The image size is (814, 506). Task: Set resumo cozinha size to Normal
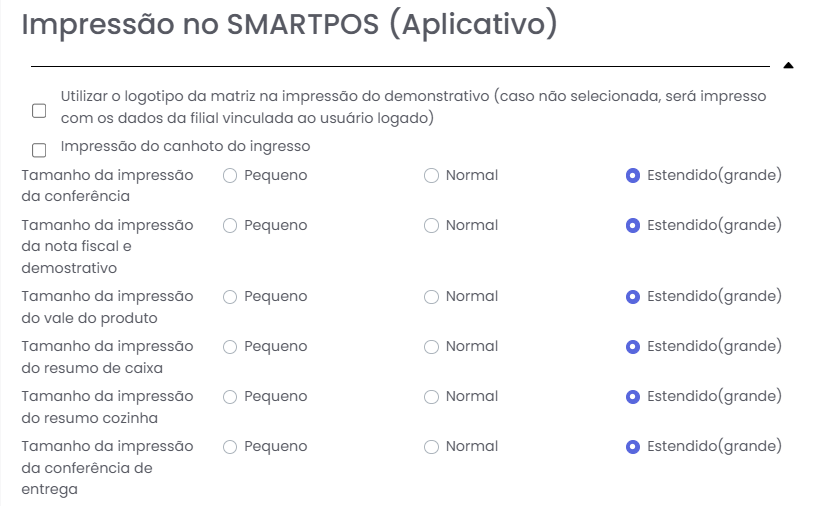432,397
